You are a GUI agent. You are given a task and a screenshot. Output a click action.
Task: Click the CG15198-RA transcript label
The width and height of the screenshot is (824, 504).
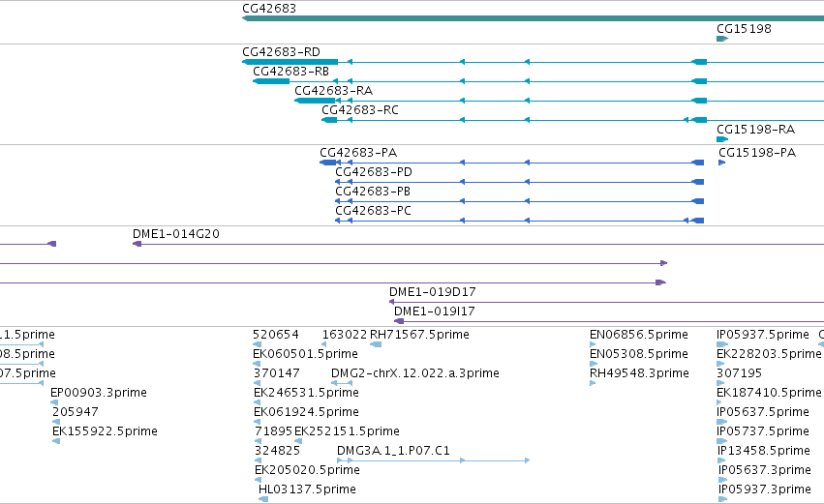(755, 130)
